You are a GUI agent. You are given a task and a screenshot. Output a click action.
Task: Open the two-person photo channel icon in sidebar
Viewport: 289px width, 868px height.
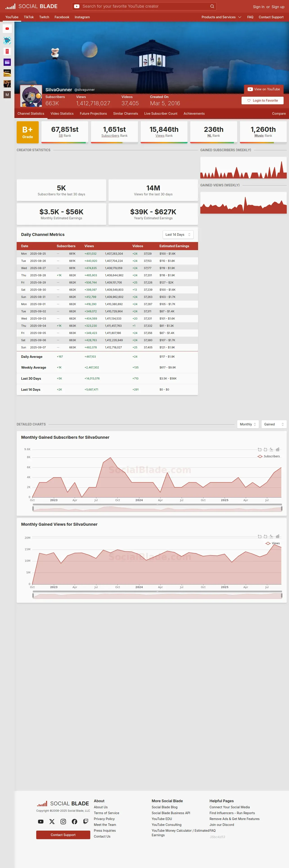pos(7,84)
